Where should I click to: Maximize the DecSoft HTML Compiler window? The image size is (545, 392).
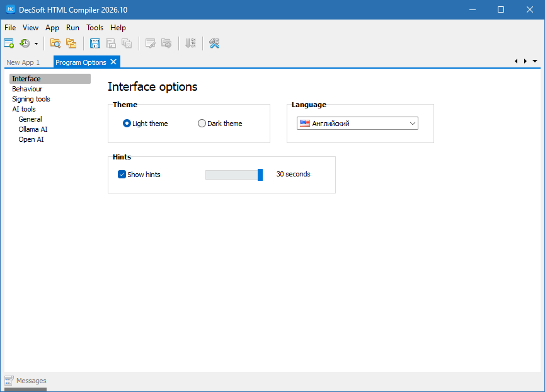(x=501, y=9)
